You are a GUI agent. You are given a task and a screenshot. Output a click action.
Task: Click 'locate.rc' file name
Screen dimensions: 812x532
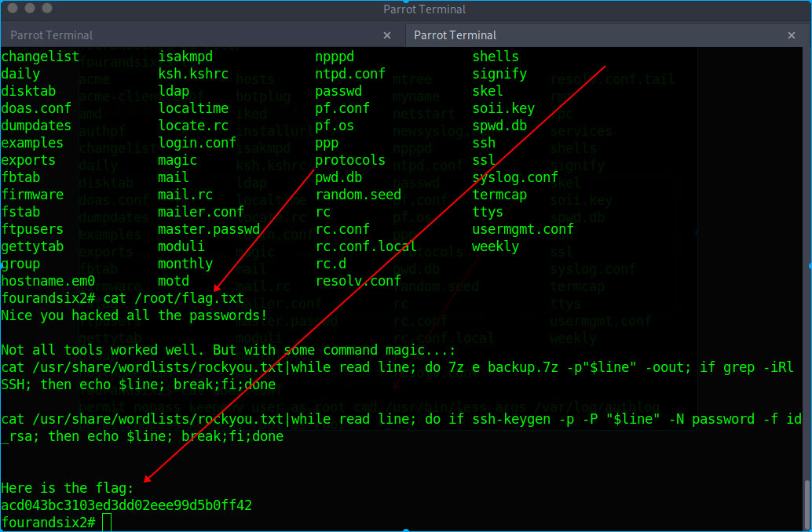coord(193,126)
